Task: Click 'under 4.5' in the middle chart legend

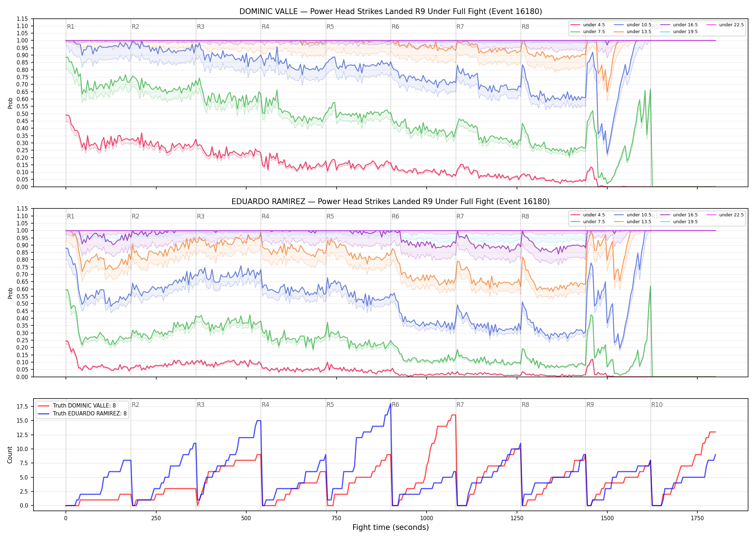Action: point(594,215)
